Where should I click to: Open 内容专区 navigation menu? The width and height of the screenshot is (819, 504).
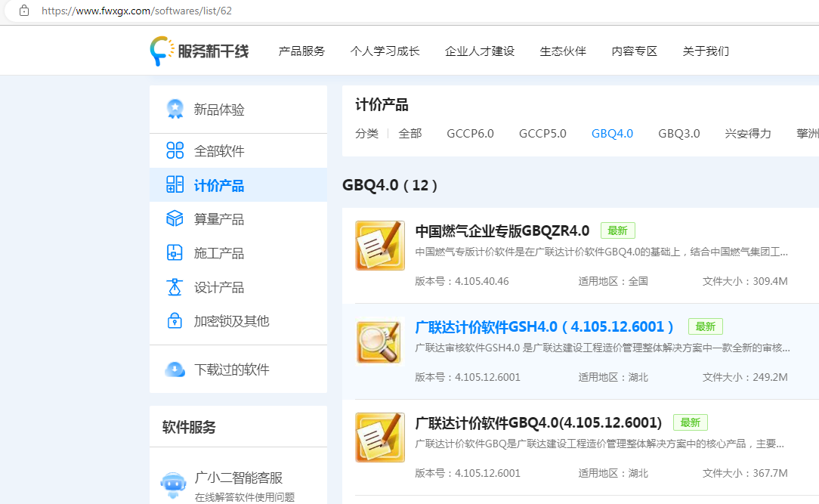(x=634, y=51)
